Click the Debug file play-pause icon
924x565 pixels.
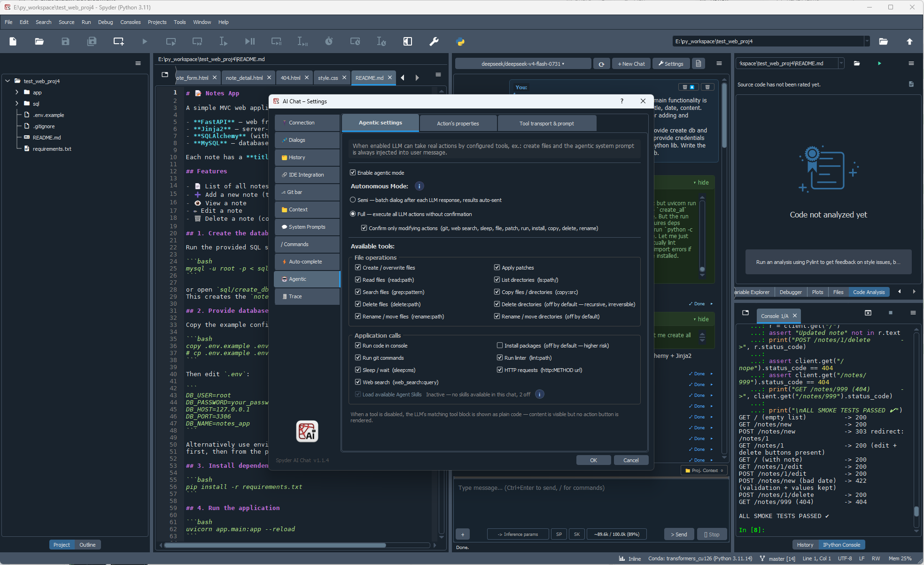coord(250,41)
